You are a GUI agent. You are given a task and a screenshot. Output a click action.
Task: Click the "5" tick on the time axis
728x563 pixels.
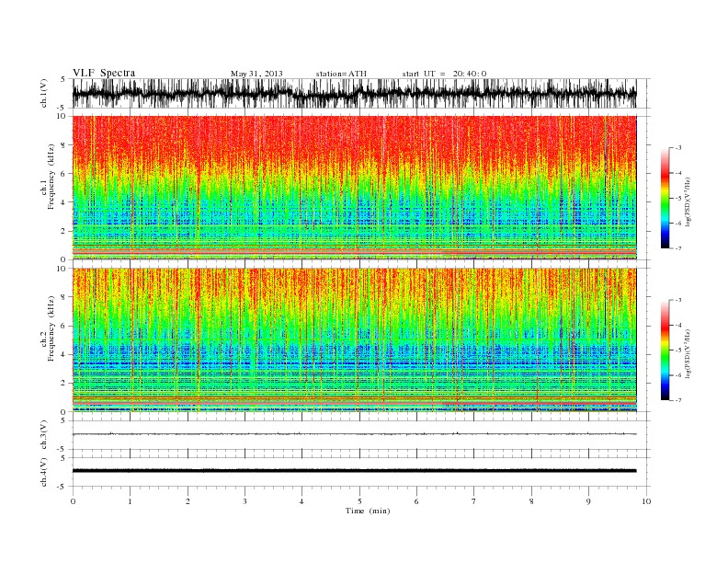[359, 501]
